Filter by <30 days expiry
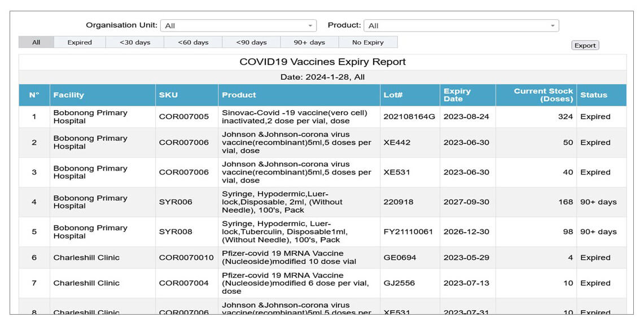The image size is (644, 326). 135,42
